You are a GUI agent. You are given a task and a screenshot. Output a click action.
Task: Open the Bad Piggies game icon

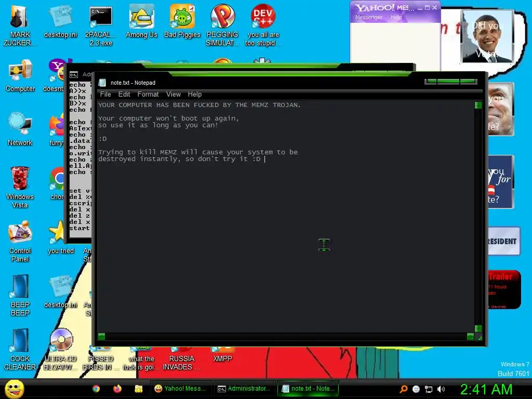(x=182, y=22)
